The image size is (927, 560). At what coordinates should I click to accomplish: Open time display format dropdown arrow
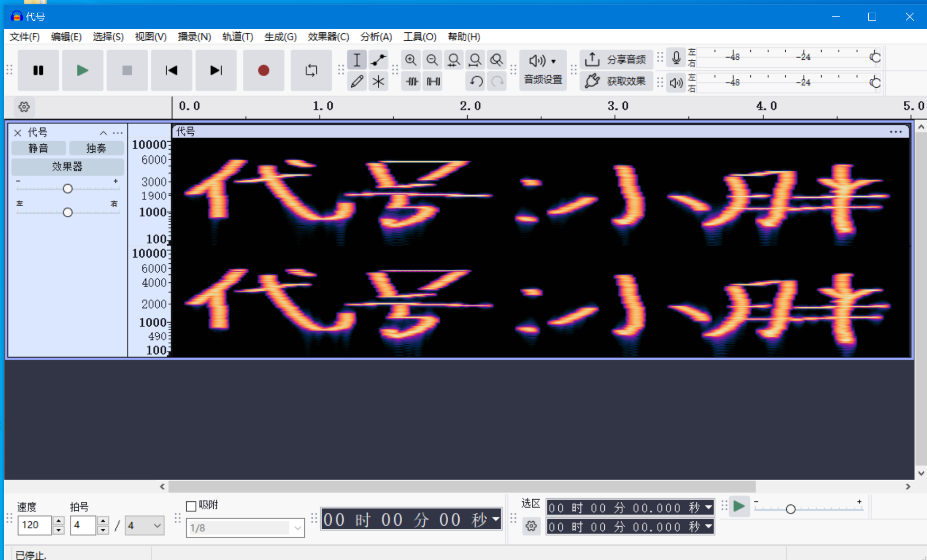coord(496,519)
